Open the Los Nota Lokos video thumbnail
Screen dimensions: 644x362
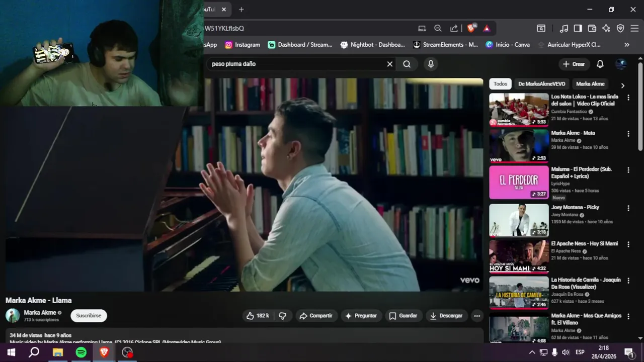point(519,109)
